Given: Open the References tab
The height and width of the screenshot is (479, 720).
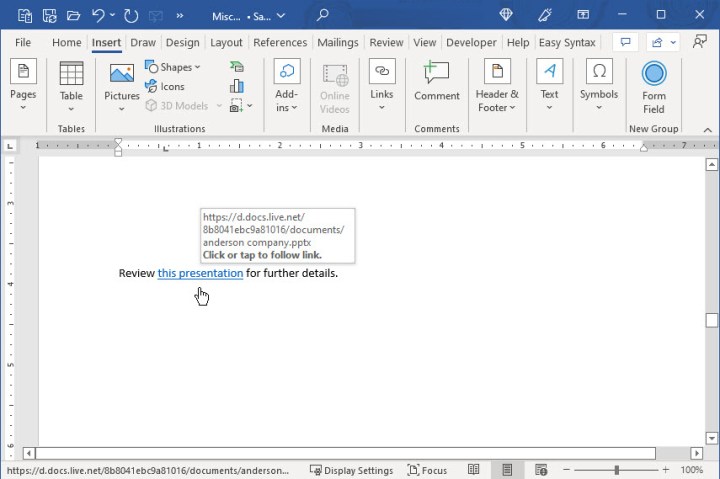Looking at the screenshot, I should tap(280, 43).
